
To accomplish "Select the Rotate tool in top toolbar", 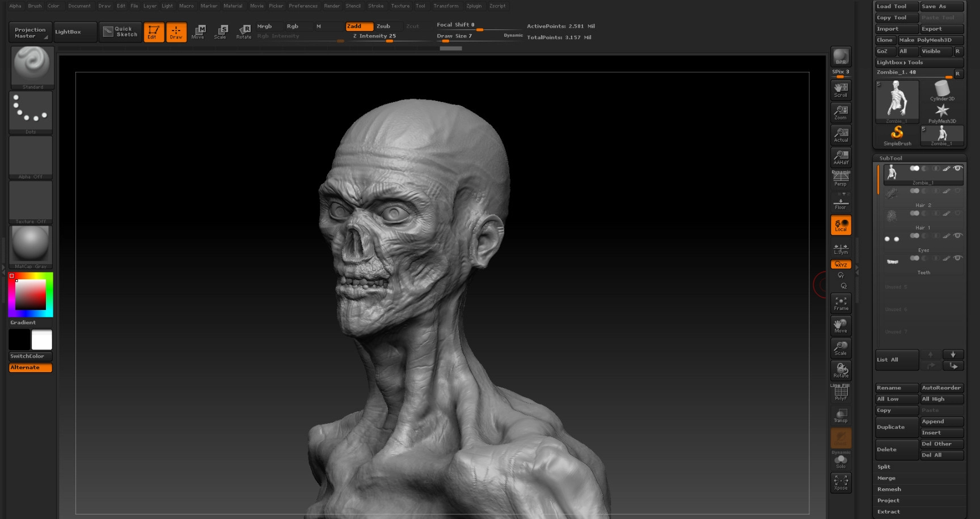I will point(244,32).
